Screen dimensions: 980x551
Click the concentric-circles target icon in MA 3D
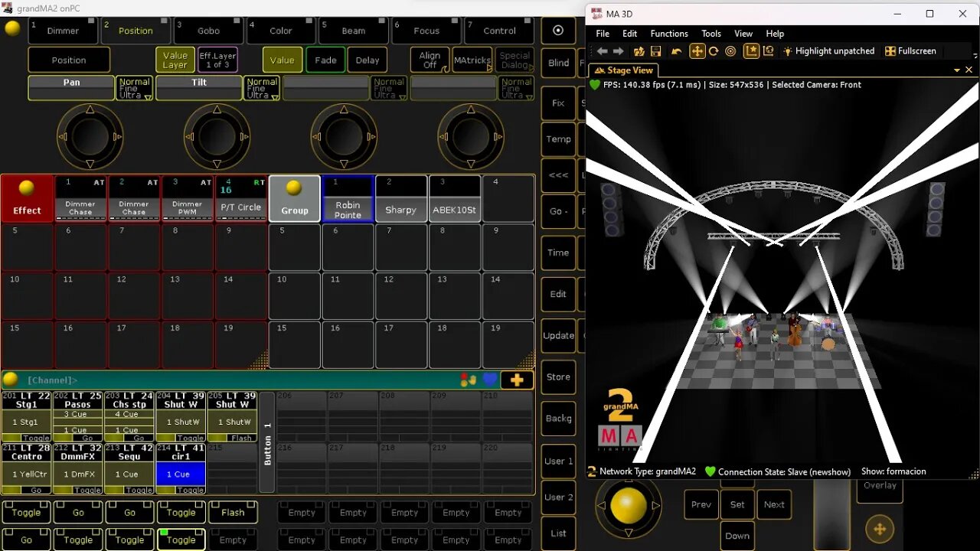point(730,51)
